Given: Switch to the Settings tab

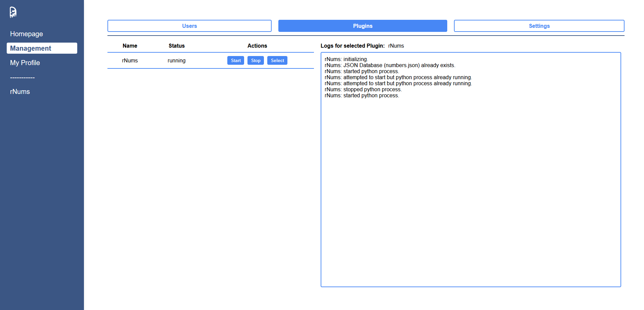Looking at the screenshot, I should 539,26.
